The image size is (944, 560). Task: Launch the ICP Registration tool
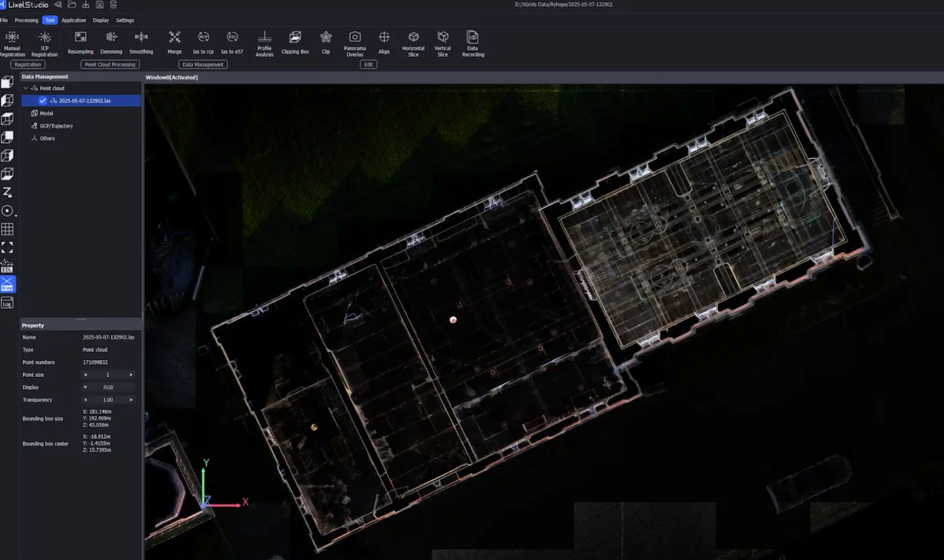pyautogui.click(x=45, y=44)
